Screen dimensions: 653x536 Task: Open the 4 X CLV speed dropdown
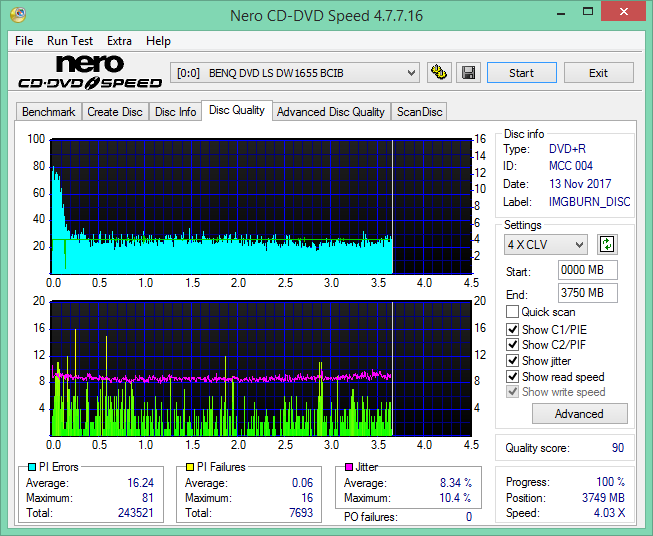point(546,244)
